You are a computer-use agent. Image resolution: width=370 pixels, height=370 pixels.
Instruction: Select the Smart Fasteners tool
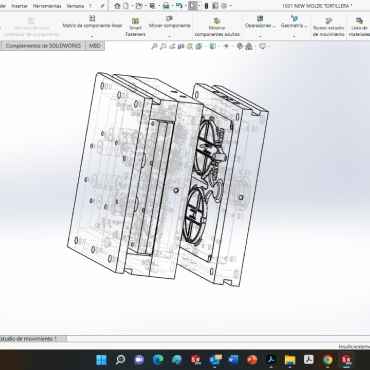point(135,27)
